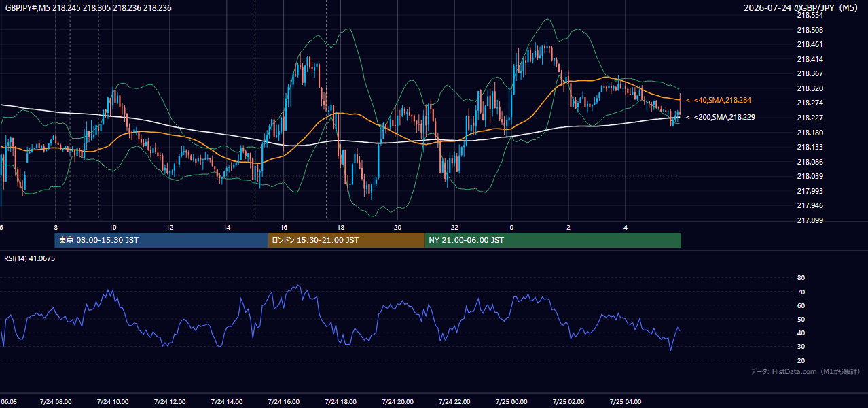This screenshot has height=408, width=868.
Task: Click the "7/25 04:00" time axis label
Action: coord(626,401)
